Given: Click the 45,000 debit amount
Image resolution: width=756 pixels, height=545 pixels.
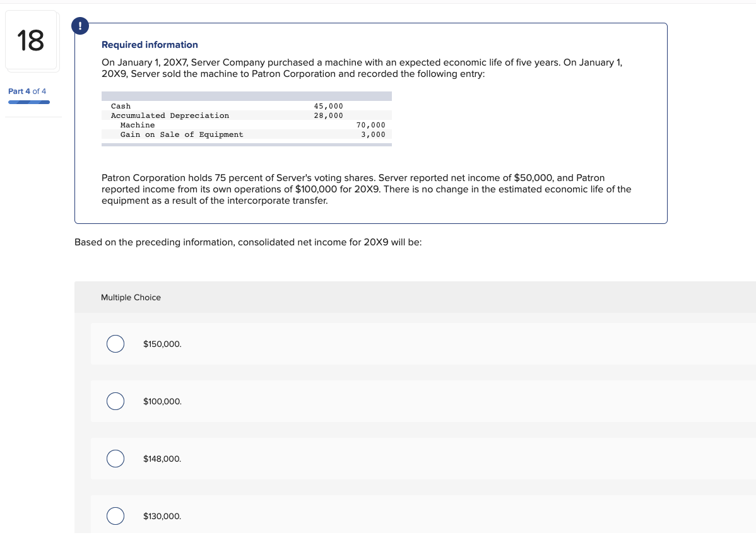Looking at the screenshot, I should (328, 106).
